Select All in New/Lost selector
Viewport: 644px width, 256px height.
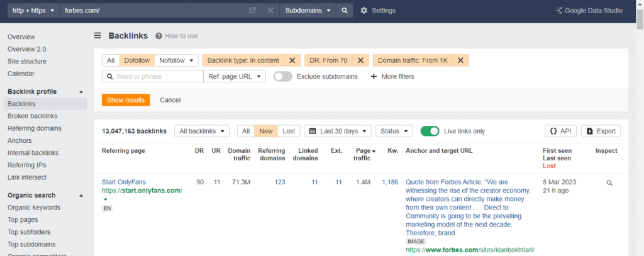[x=246, y=131]
